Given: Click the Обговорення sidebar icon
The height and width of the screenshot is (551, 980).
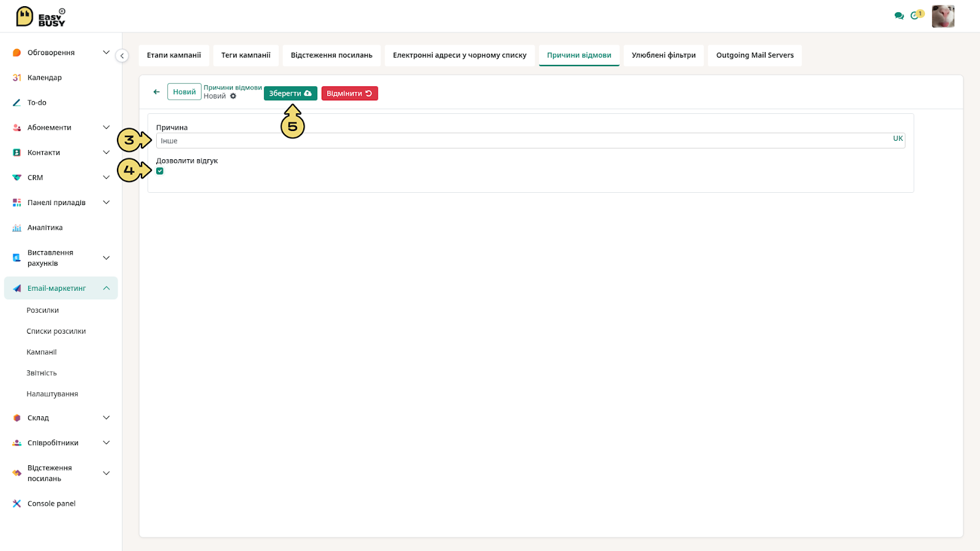Looking at the screenshot, I should click(x=17, y=53).
